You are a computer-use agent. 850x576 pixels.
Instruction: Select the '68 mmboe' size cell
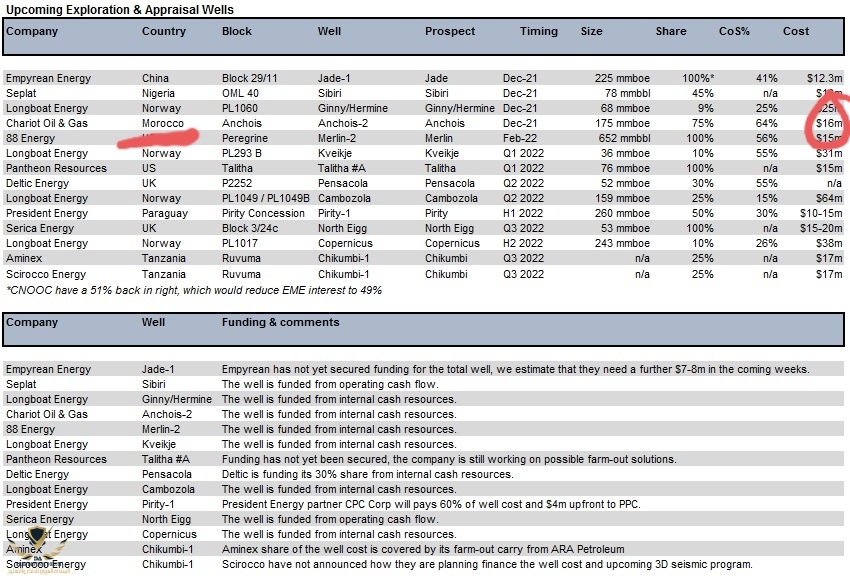(625, 108)
